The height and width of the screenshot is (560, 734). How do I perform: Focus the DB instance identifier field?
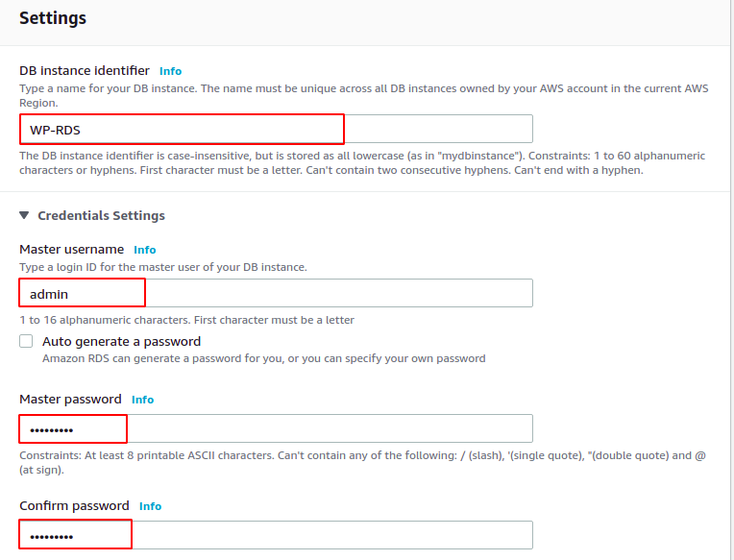276,129
